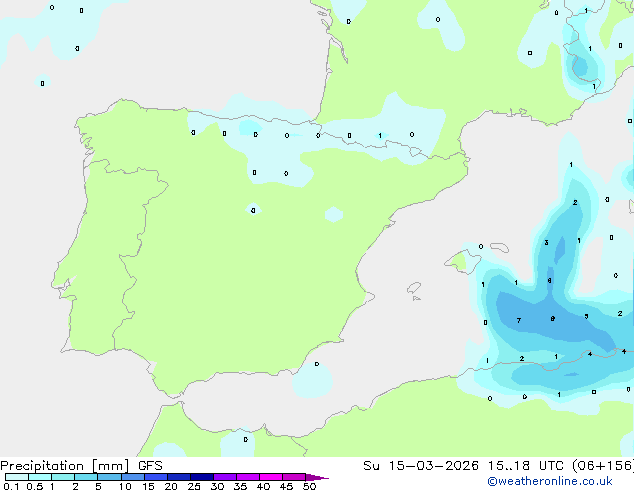Select the legend swatch between 0.5 and 1
This screenshot has width=634, height=490.
point(40,477)
